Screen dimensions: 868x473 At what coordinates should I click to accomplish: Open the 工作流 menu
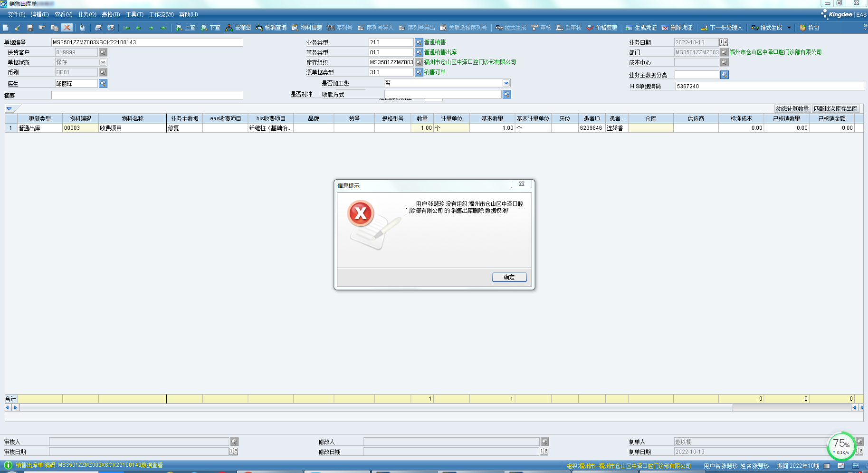click(161, 15)
